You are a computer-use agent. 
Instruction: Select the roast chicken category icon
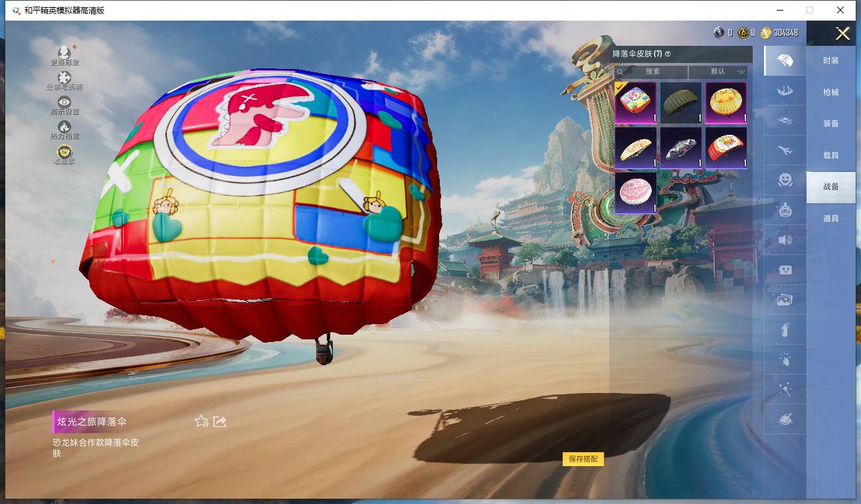coord(785,419)
